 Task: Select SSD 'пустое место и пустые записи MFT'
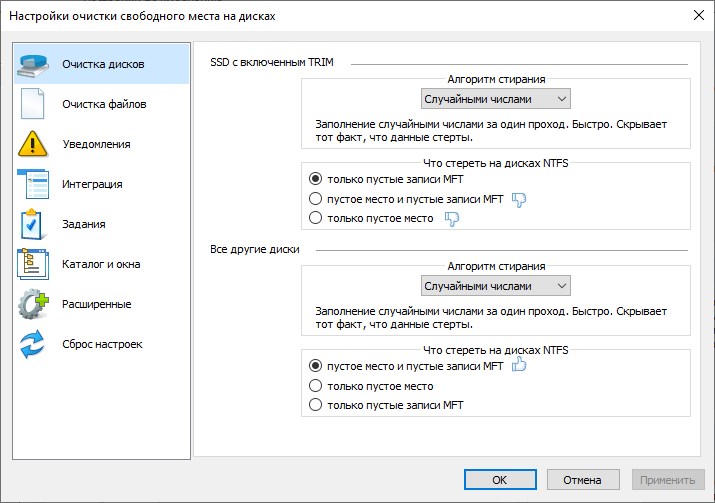(x=317, y=198)
